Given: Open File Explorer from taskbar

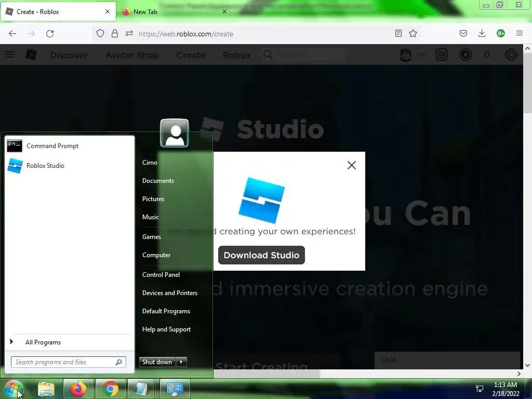Looking at the screenshot, I should tap(46, 389).
